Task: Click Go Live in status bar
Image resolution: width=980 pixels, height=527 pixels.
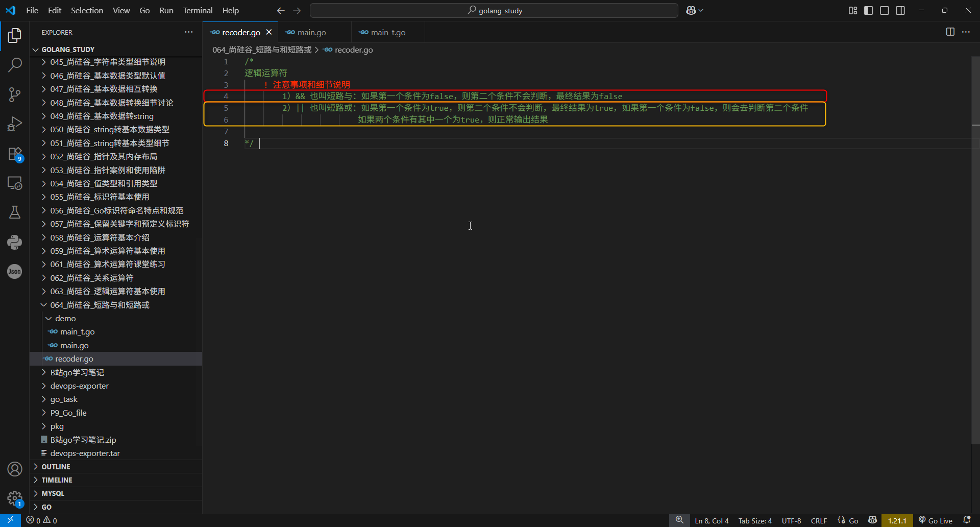Action: tap(935, 520)
